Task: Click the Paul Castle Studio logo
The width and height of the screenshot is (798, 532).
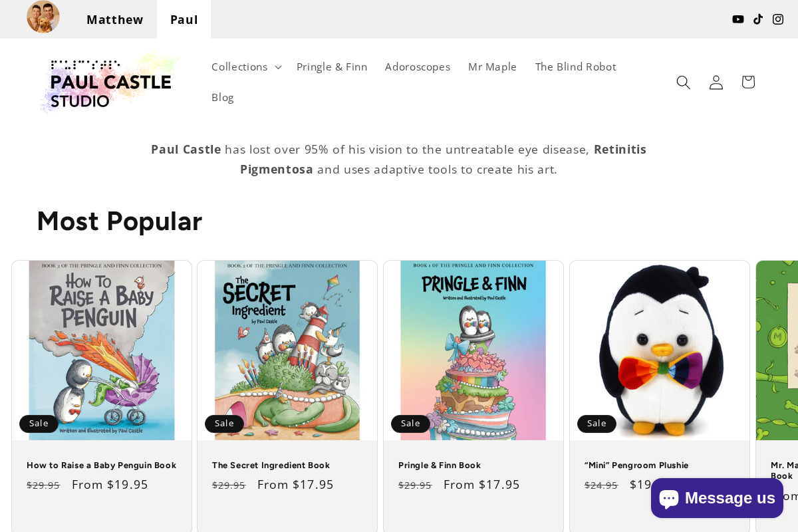Action: click(x=110, y=82)
